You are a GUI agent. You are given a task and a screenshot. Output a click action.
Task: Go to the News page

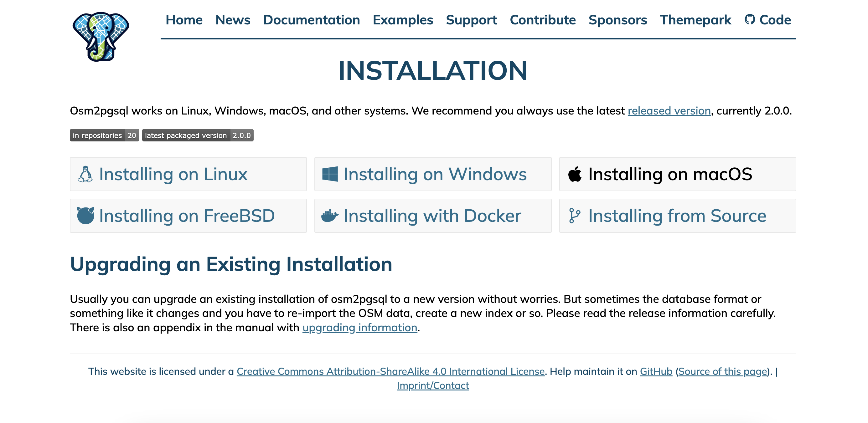[233, 20]
